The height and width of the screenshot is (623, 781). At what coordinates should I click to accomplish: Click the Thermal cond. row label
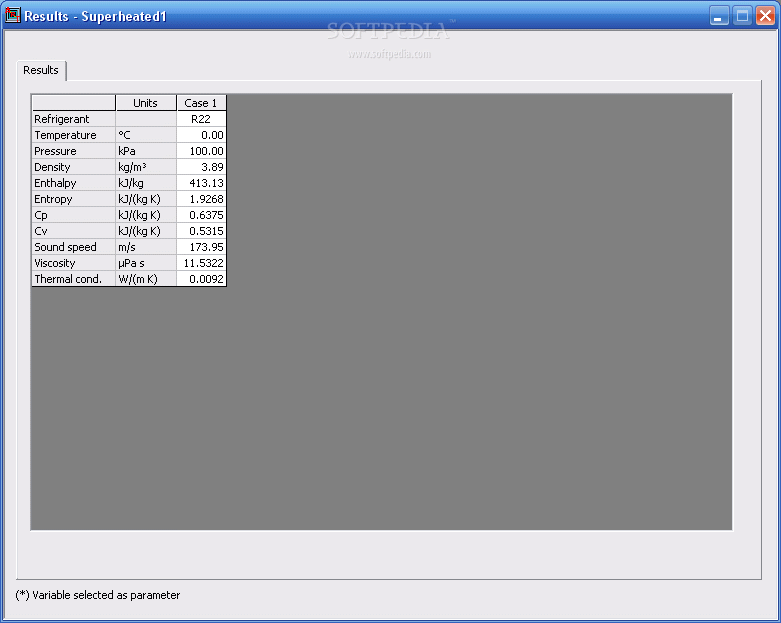74,278
